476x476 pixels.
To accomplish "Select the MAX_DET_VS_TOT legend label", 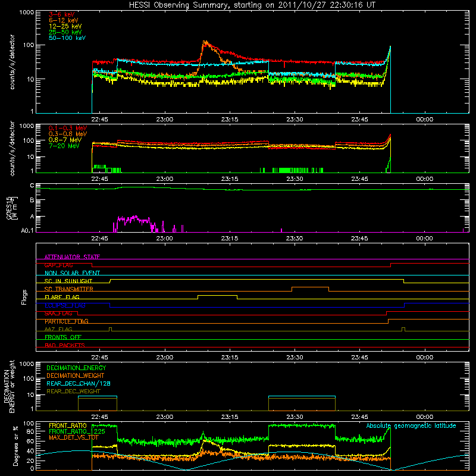I will tap(74, 437).
